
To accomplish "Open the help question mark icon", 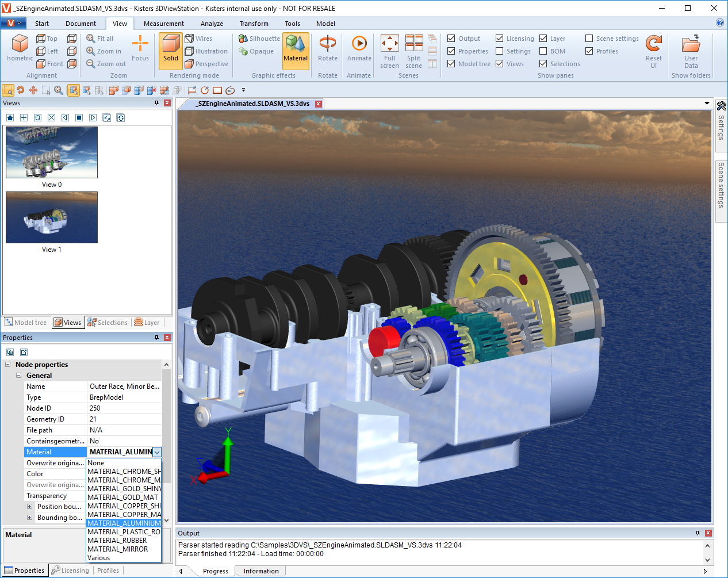I will (720, 22).
